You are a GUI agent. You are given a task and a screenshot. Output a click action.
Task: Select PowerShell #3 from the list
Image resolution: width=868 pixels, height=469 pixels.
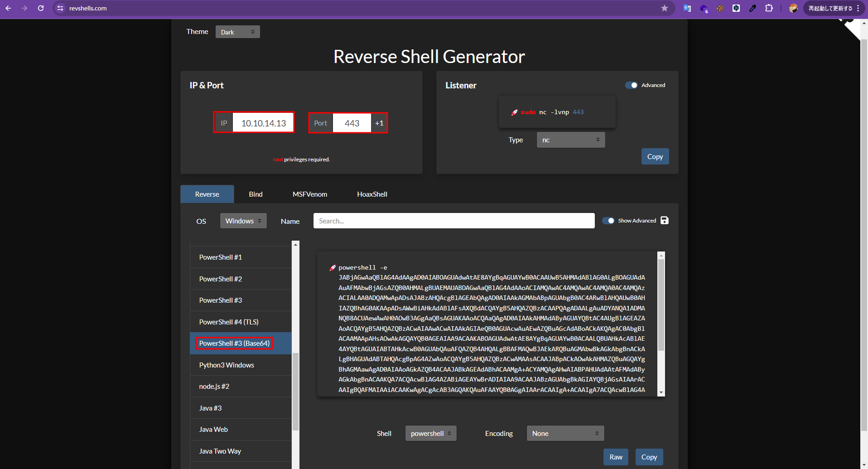pos(241,300)
